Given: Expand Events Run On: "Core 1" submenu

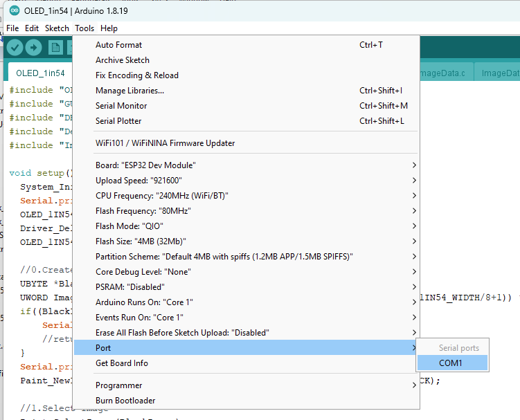Looking at the screenshot, I should [246, 318].
